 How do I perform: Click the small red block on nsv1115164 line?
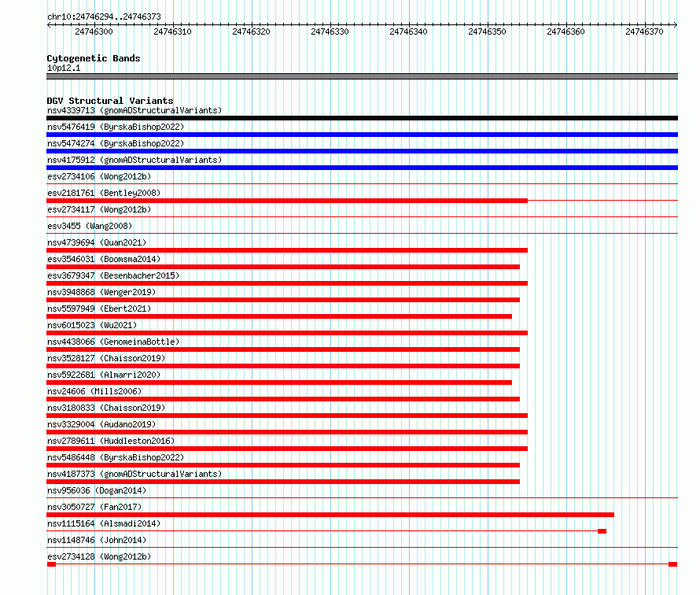pos(602,531)
